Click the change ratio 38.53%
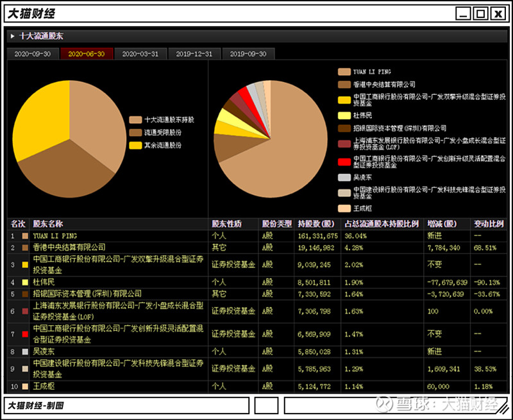Viewport: 513px width, 420px height. click(x=485, y=369)
